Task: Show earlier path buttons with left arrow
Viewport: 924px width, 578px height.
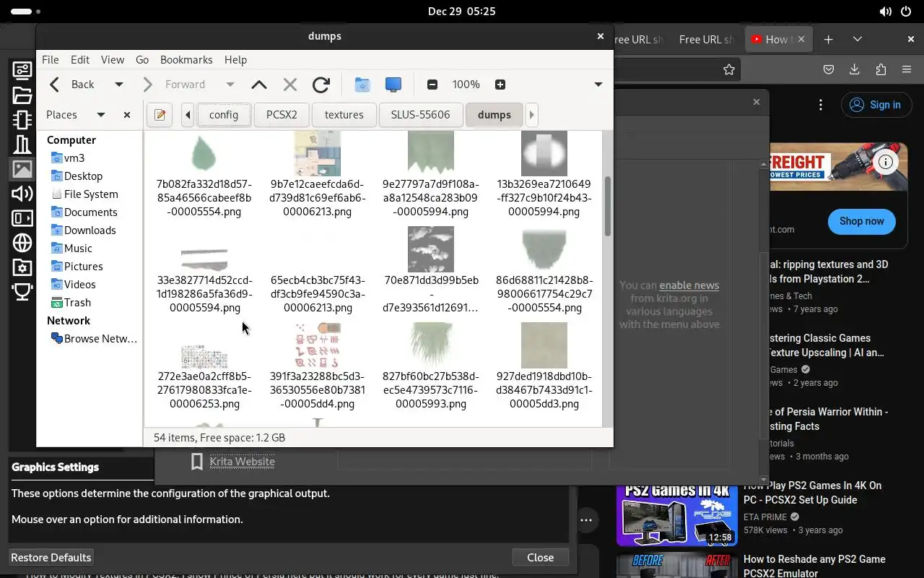Action: point(188,115)
